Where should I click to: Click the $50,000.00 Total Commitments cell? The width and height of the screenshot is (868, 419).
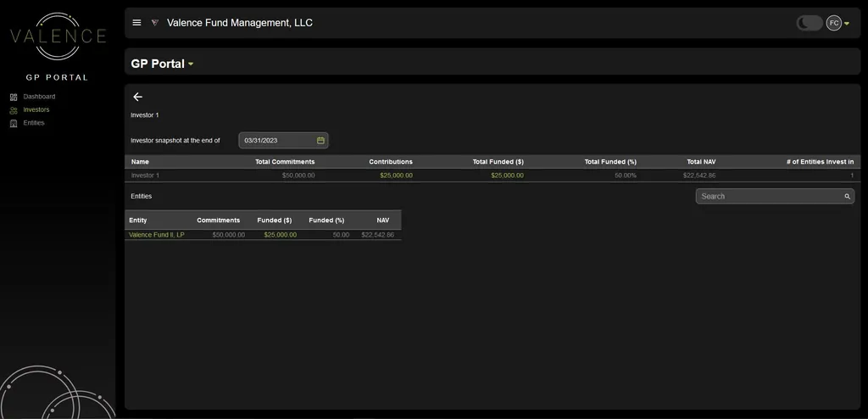pyautogui.click(x=298, y=176)
